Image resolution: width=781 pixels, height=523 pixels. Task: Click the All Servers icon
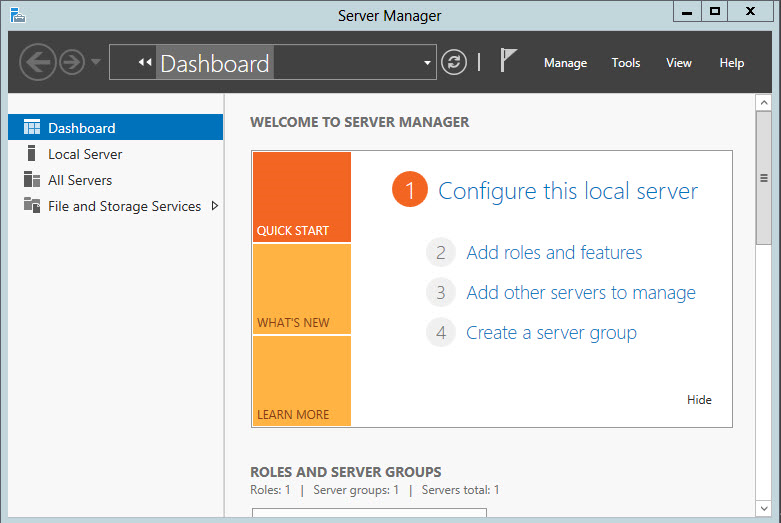click(x=32, y=179)
